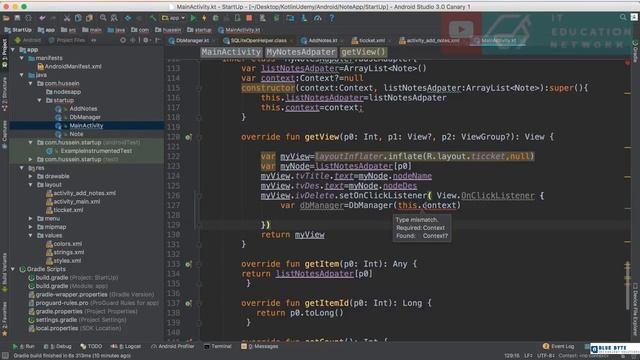Expand the mipmap folder
This screenshot has width=640, height=360.
(31, 227)
